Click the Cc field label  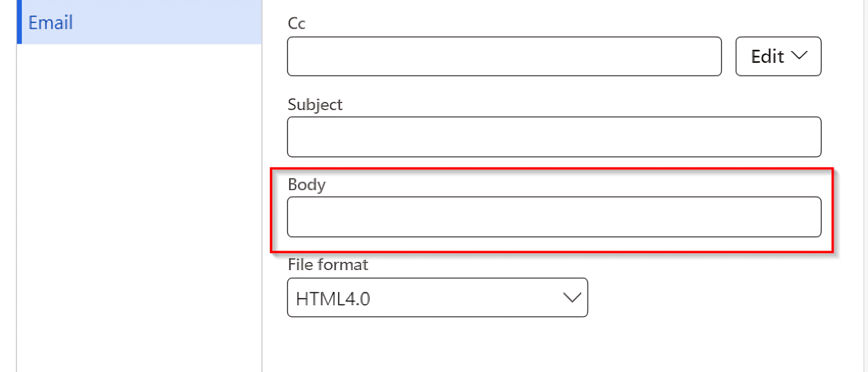[295, 24]
